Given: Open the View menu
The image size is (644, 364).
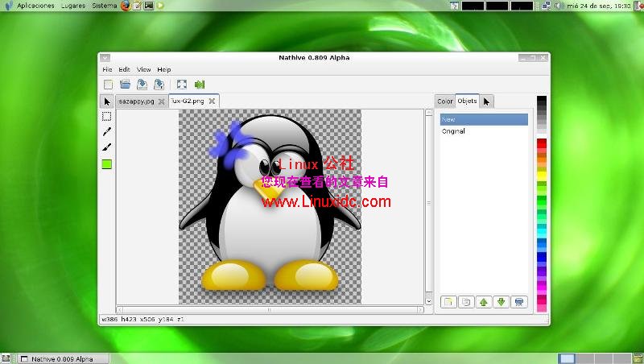Looking at the screenshot, I should [x=144, y=69].
